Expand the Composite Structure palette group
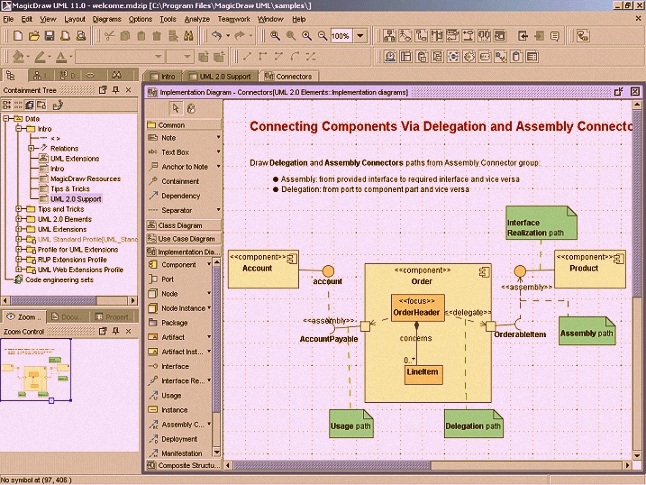 [184, 466]
